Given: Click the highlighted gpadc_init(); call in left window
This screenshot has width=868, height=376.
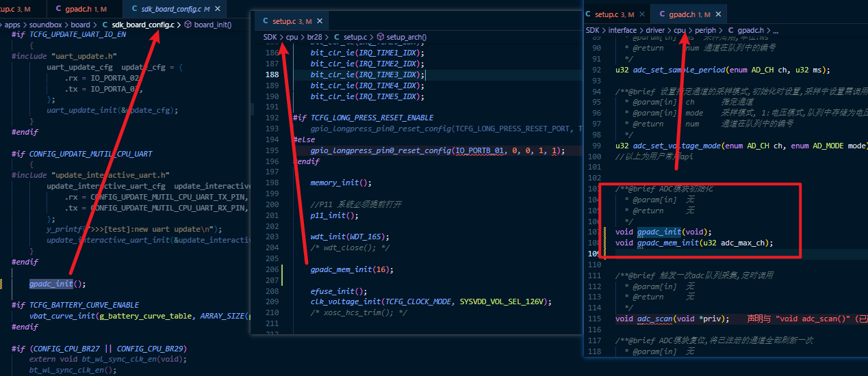Looking at the screenshot, I should (x=58, y=284).
